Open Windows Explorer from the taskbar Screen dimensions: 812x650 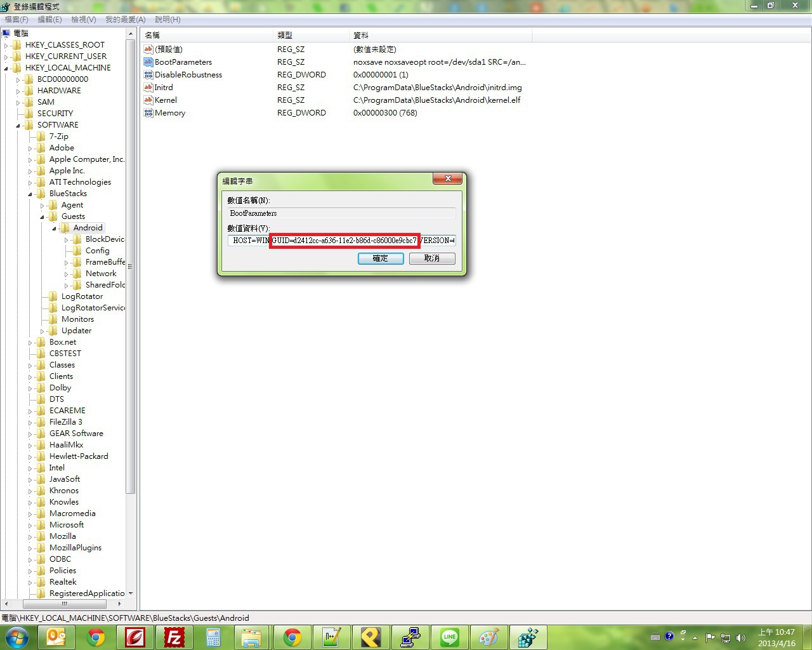coord(252,637)
